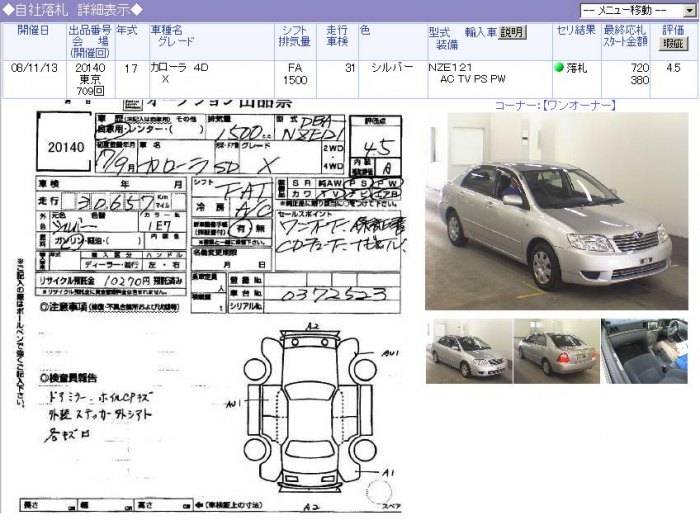700x520 pixels.
Task: Click the 説明 button next to 輸入車
Action: (x=512, y=32)
